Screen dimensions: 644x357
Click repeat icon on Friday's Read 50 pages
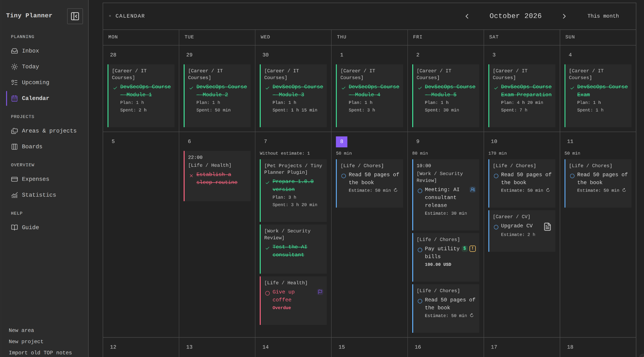(x=472, y=315)
